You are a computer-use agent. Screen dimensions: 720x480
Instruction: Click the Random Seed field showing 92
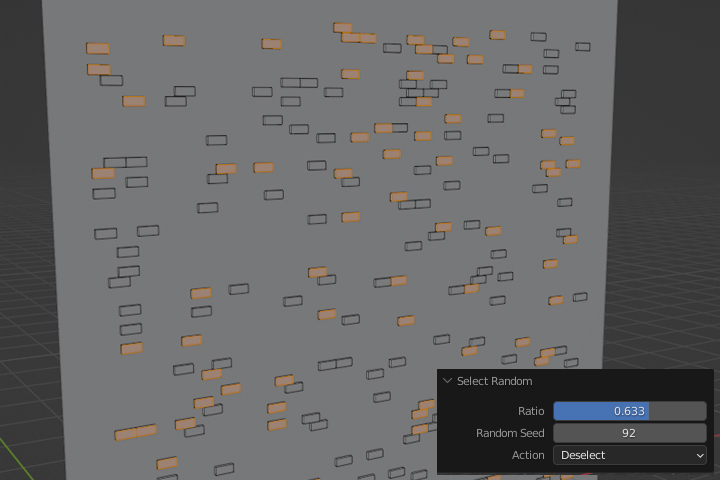click(x=630, y=433)
